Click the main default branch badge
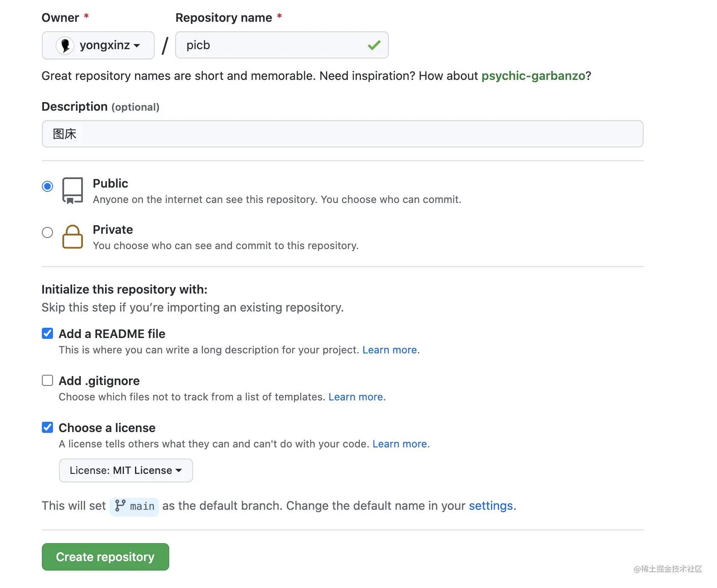The image size is (717, 588). (134, 507)
